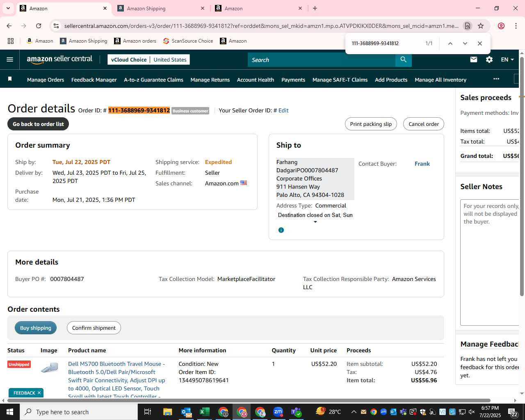
Task: Click the blue info icon under Ship to
Action: (x=281, y=230)
